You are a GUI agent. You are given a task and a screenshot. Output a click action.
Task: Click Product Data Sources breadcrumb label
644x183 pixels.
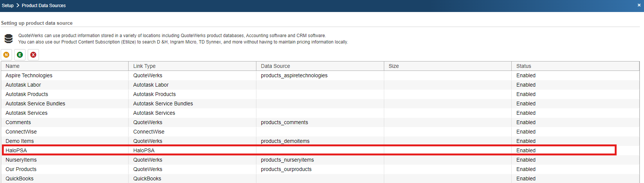coord(43,6)
